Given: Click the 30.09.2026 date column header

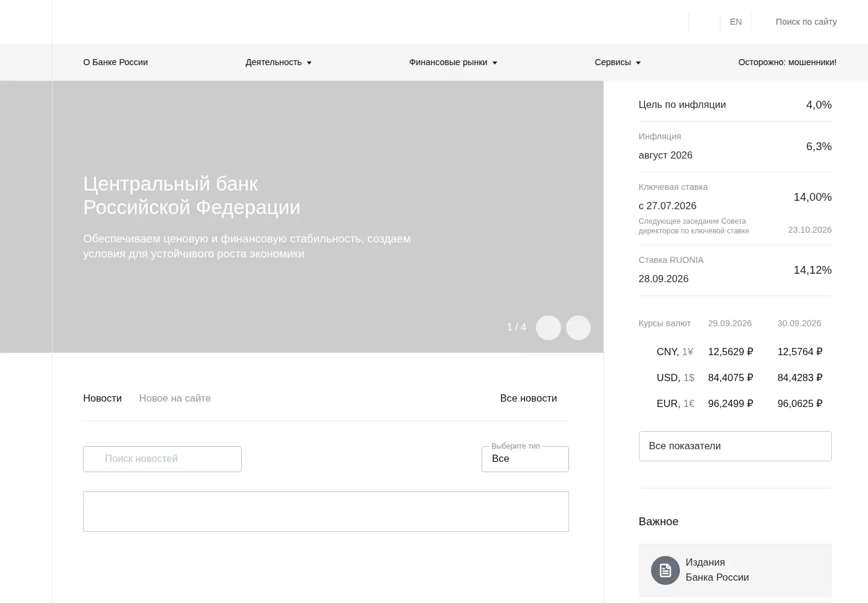Looking at the screenshot, I should tap(799, 323).
